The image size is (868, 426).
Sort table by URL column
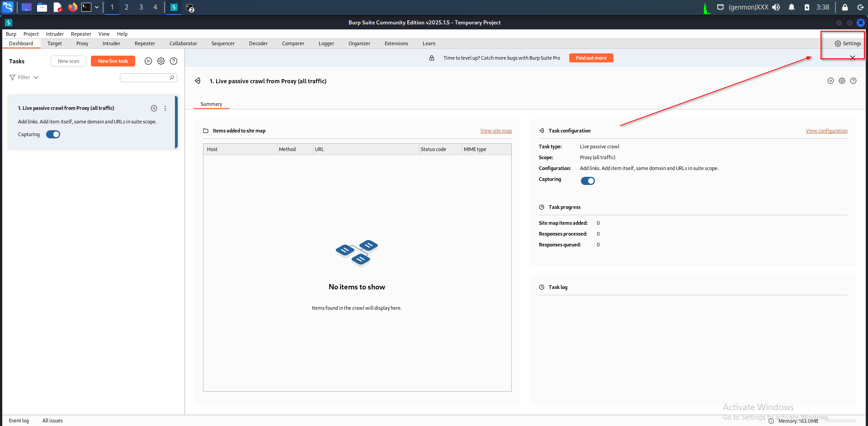tap(366, 149)
